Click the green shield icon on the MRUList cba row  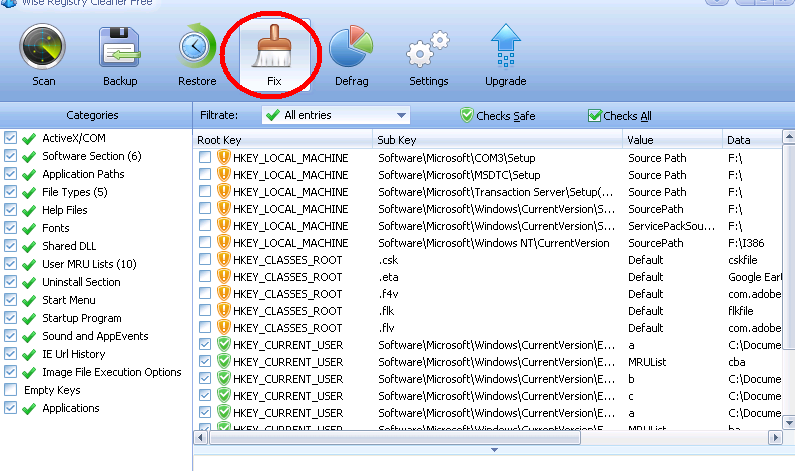point(224,361)
